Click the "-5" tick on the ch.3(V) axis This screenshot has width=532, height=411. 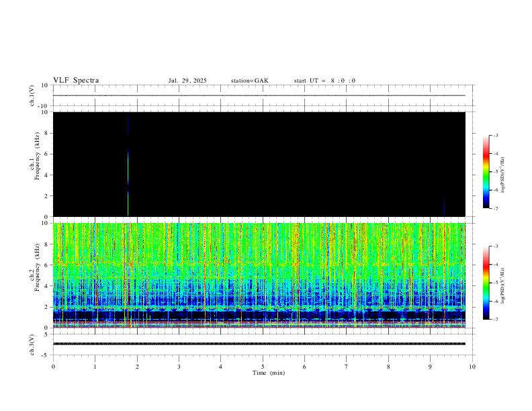point(46,355)
